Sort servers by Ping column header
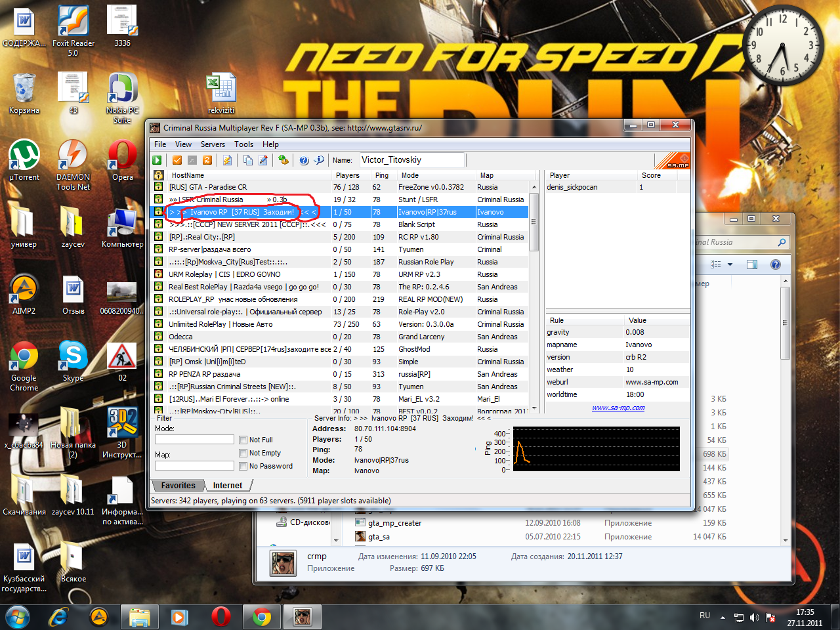 (383, 175)
